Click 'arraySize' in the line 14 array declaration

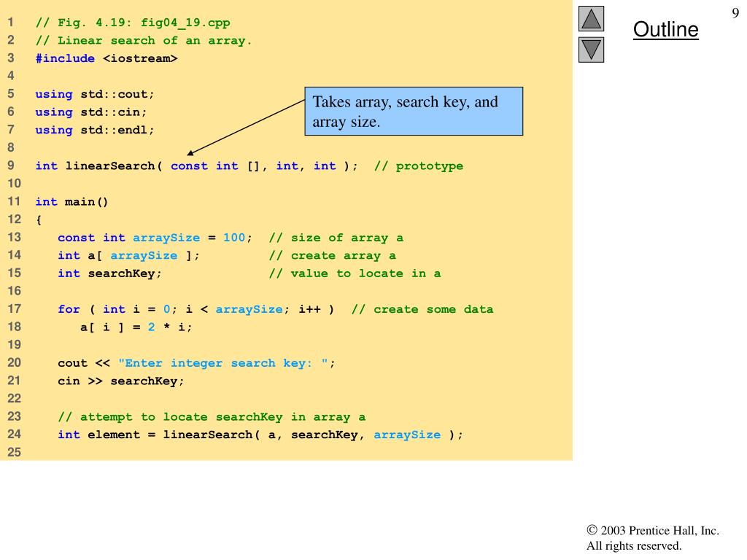pyautogui.click(x=144, y=256)
